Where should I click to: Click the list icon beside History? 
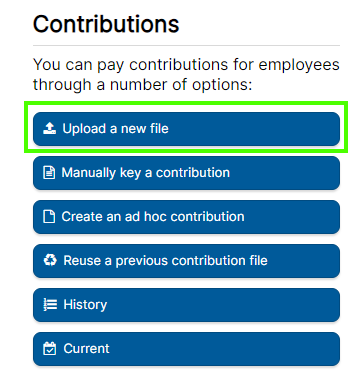click(x=50, y=304)
